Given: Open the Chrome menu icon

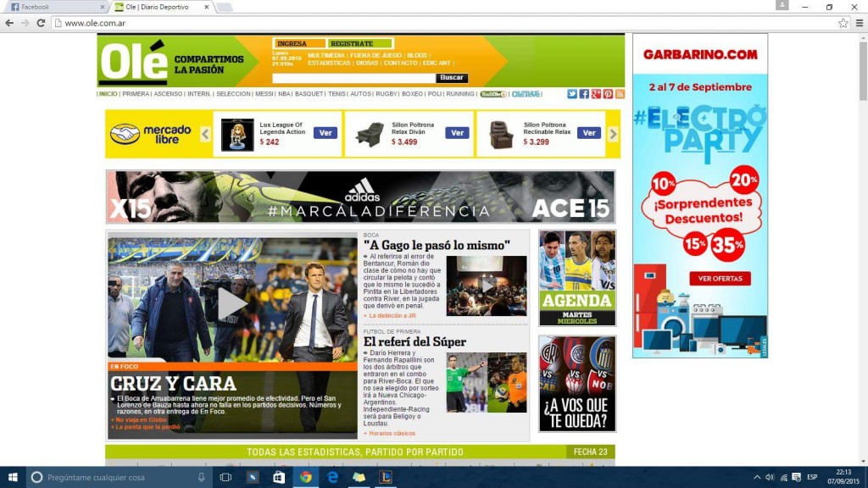Looking at the screenshot, I should [x=860, y=23].
